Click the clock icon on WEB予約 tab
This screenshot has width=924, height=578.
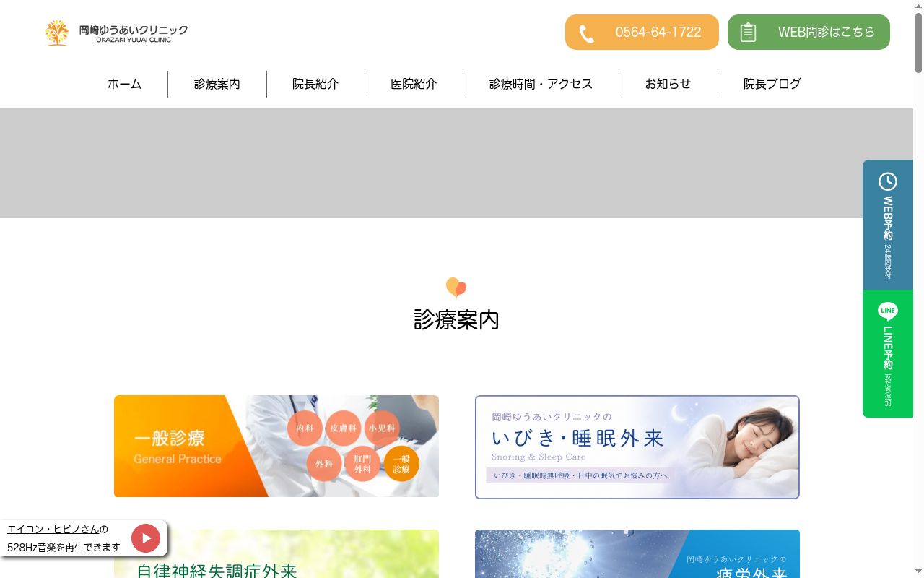[888, 181]
